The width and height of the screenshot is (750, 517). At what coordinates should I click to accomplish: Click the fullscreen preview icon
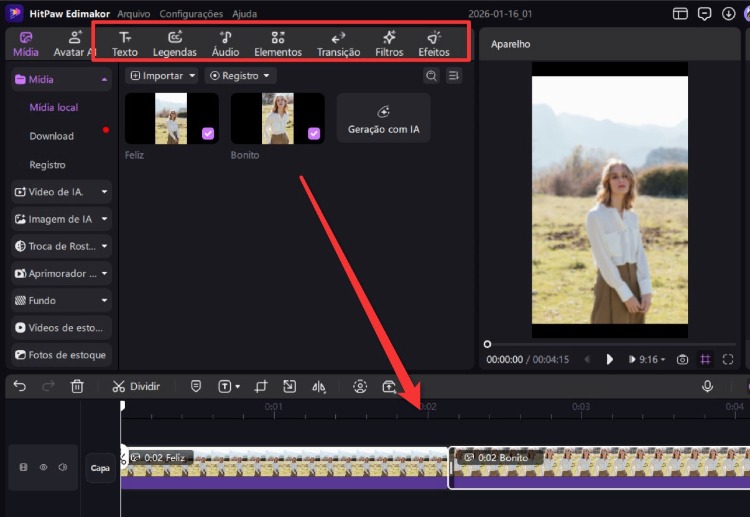[728, 359]
